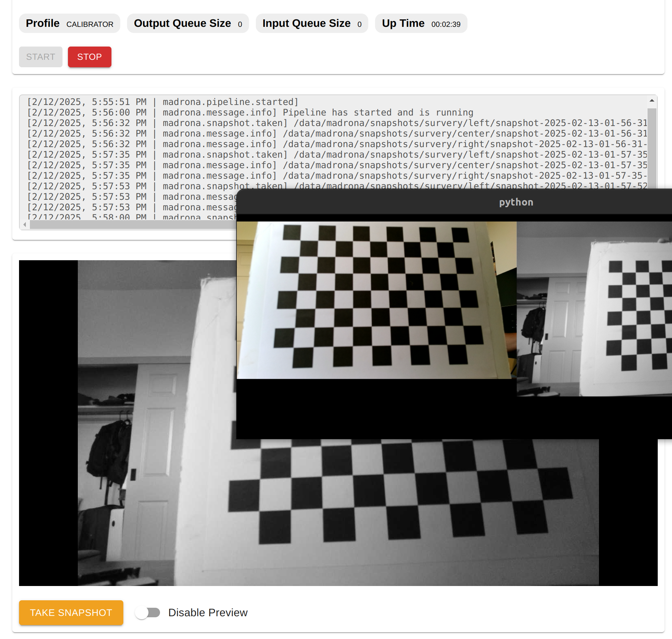Click the Disable Preview label text

pos(208,613)
